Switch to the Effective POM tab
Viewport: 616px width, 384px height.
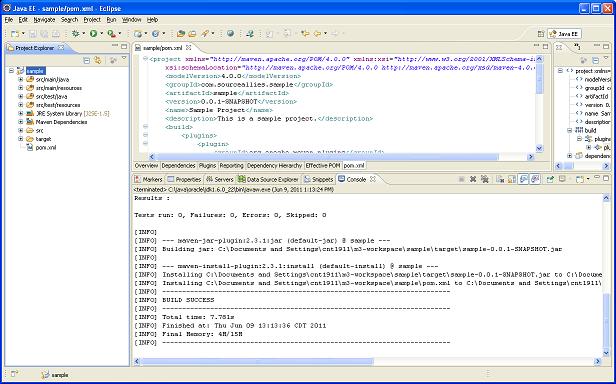pos(323,166)
